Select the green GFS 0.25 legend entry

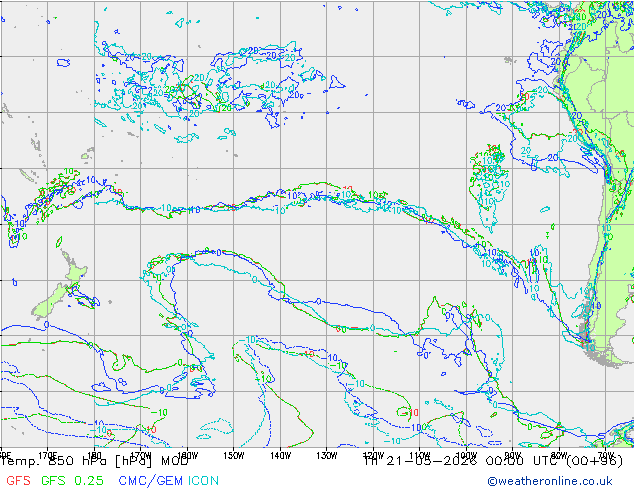click(x=72, y=481)
